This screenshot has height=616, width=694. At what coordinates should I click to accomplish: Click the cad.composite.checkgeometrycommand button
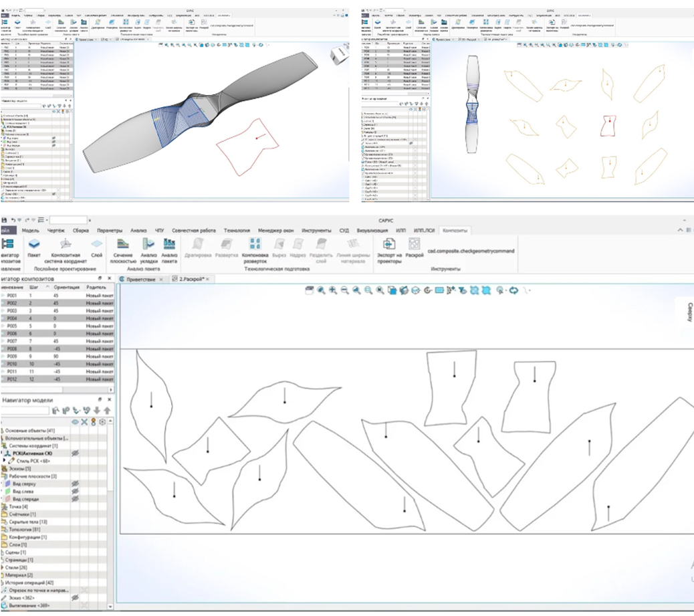471,251
